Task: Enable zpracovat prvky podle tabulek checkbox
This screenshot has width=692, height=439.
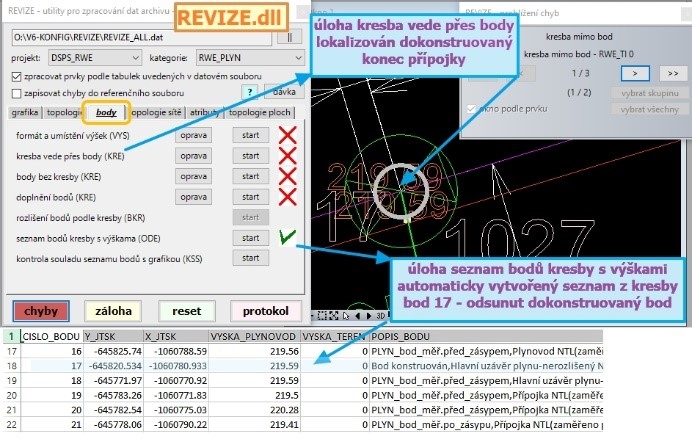Action: [16, 76]
